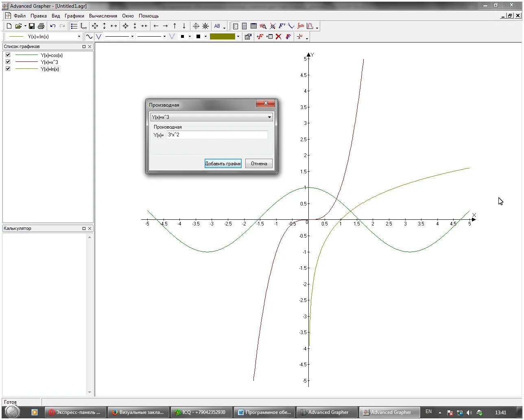The image size is (524, 420).
Task: Open the calculator panel icon
Action: pyautogui.click(x=244, y=26)
